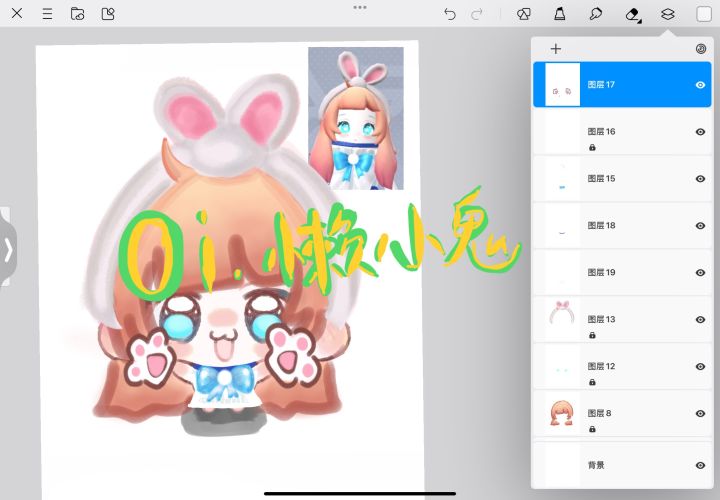Open the gallery folder icon

(77, 14)
